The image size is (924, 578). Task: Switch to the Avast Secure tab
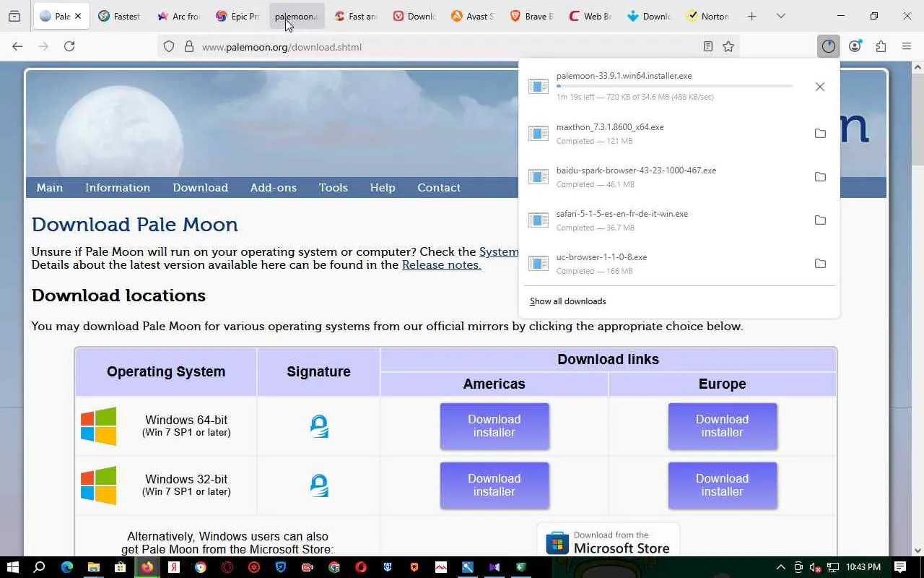(474, 16)
